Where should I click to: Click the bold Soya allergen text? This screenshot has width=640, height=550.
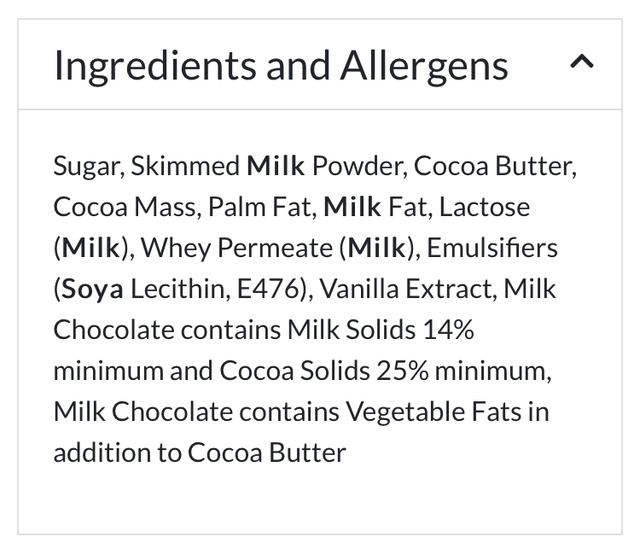93,289
